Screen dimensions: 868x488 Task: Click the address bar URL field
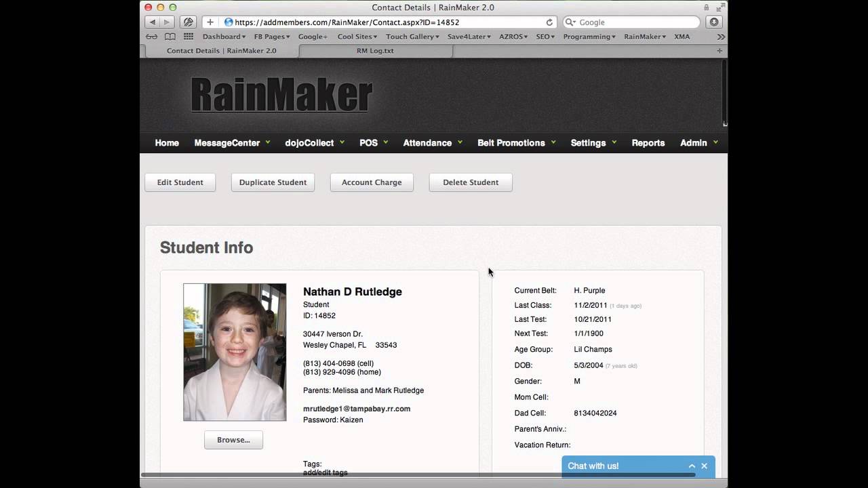click(390, 22)
